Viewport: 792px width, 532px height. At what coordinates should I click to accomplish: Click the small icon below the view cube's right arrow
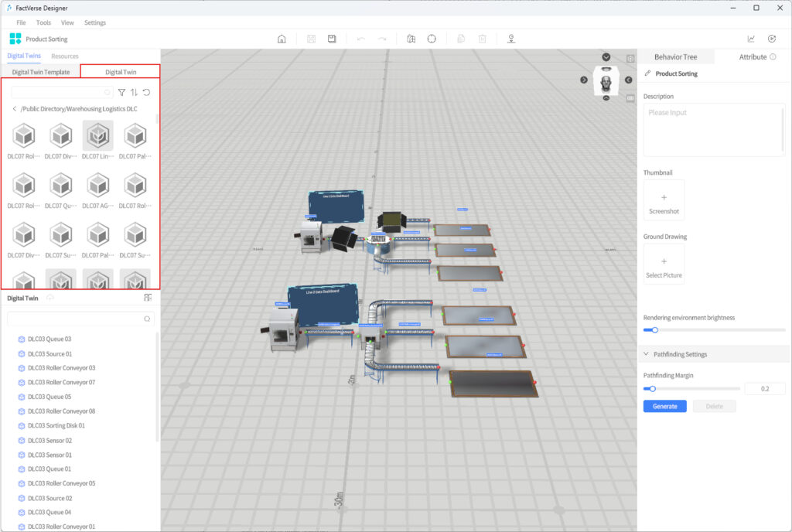pos(630,98)
